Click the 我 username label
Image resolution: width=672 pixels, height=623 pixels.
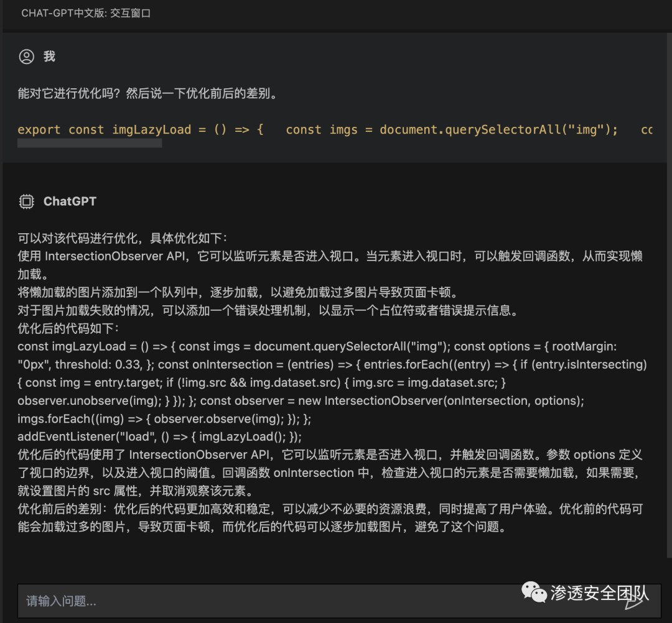[49, 57]
